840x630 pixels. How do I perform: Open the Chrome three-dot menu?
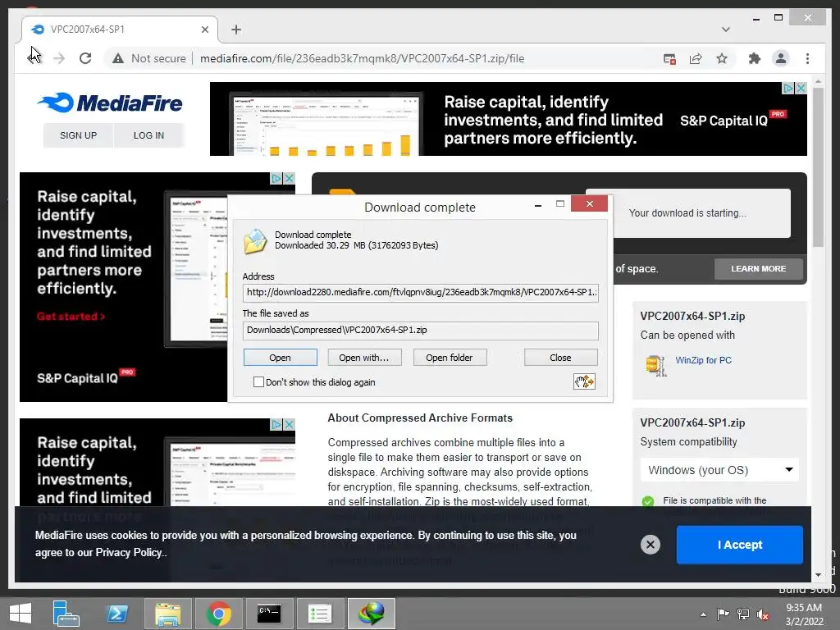pyautogui.click(x=807, y=58)
